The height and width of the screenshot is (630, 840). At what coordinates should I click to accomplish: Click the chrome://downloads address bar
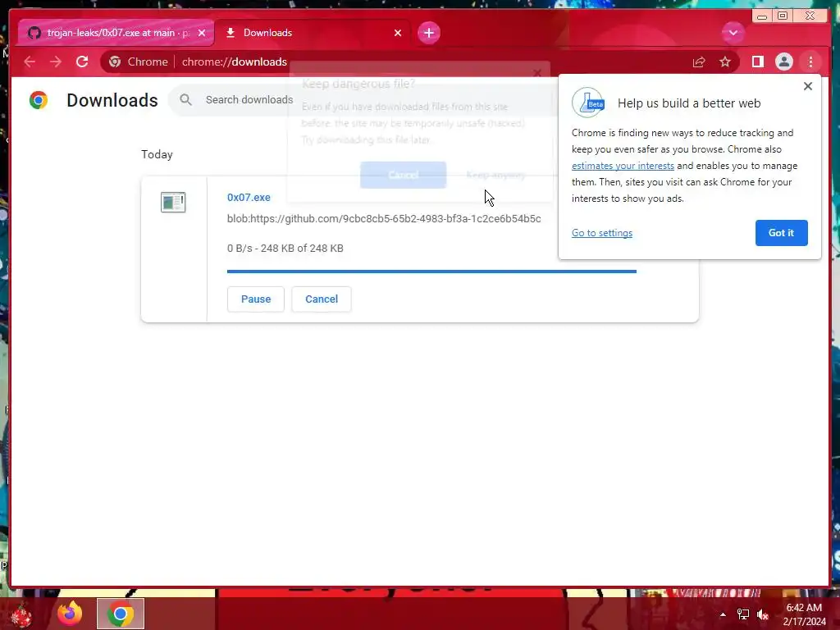[234, 62]
